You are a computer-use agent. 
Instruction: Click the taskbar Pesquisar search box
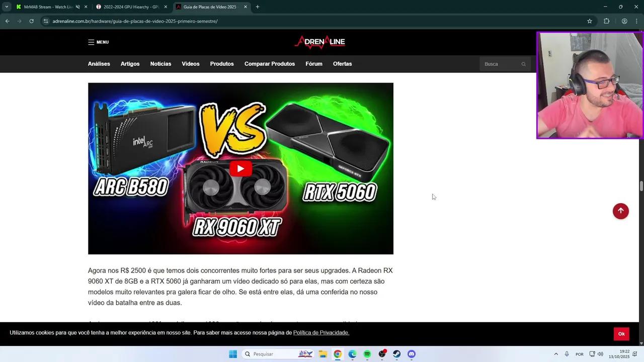[278, 354]
